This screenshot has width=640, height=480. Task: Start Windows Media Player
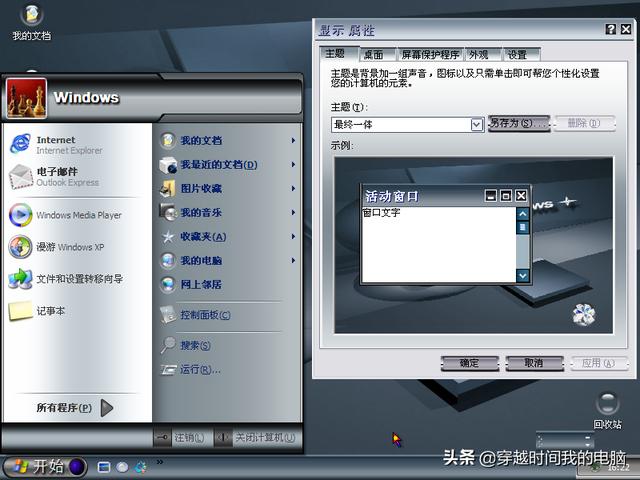(x=65, y=215)
